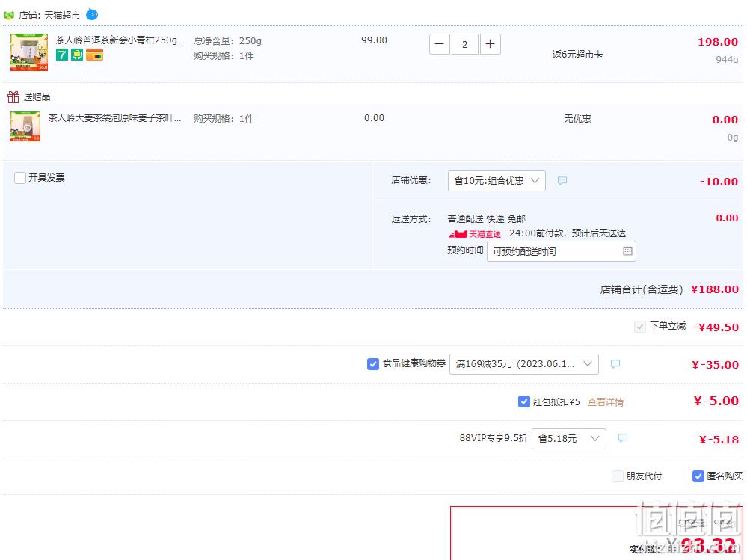Click the 99.00 unit price
This screenshot has width=747, height=560.
tap(374, 40)
